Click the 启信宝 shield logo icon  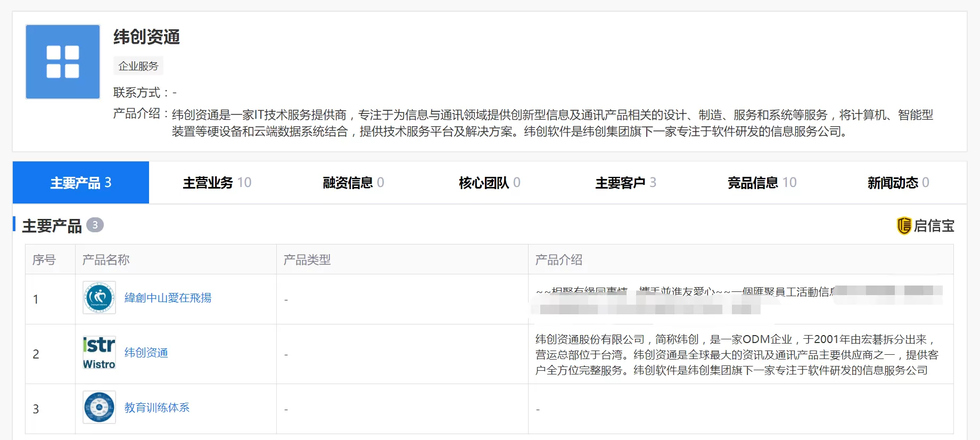tap(904, 226)
